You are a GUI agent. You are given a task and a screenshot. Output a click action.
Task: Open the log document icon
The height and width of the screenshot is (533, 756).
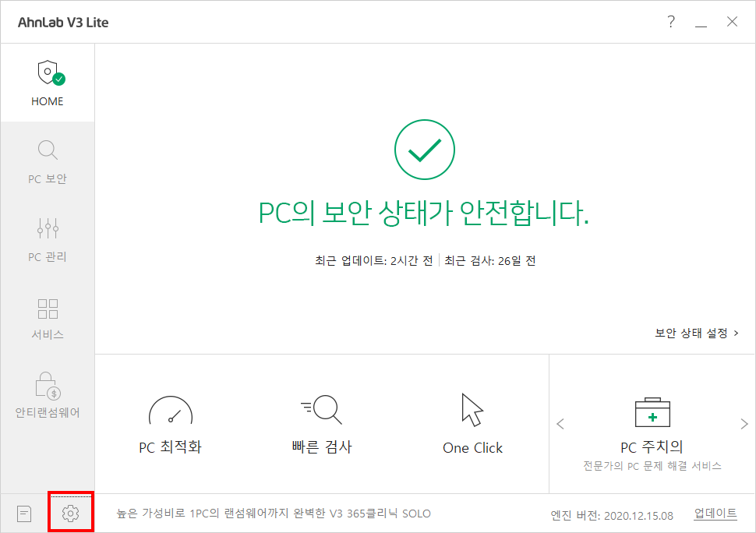[x=24, y=514]
